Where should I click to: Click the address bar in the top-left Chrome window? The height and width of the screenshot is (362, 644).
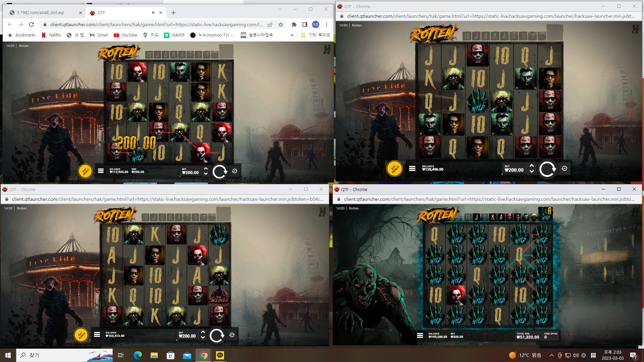(156, 24)
